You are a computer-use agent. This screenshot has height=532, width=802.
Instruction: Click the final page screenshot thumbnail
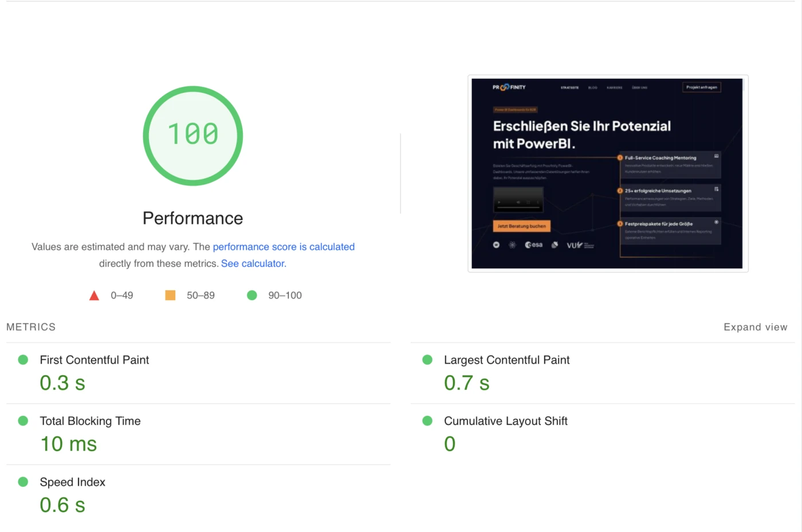click(x=608, y=174)
